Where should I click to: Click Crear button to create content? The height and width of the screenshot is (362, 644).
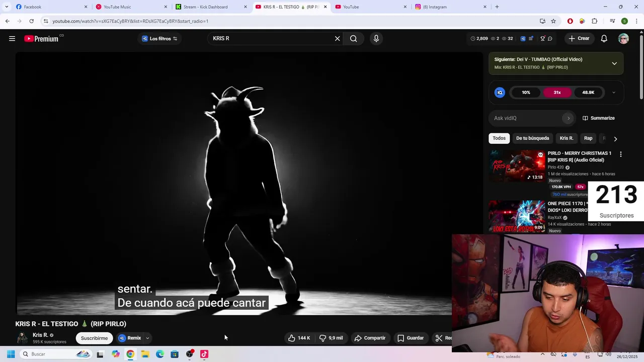579,39
